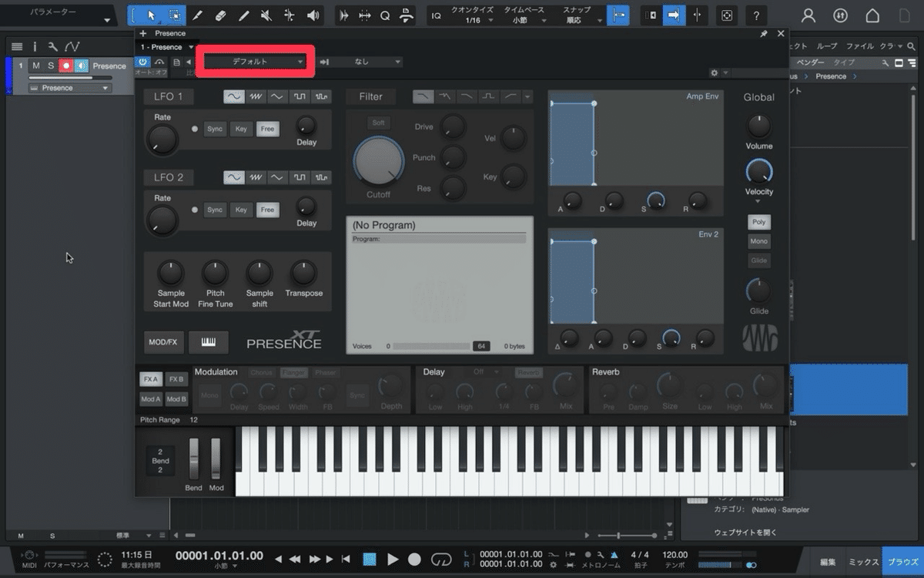Open the Home start page icon

click(x=872, y=15)
